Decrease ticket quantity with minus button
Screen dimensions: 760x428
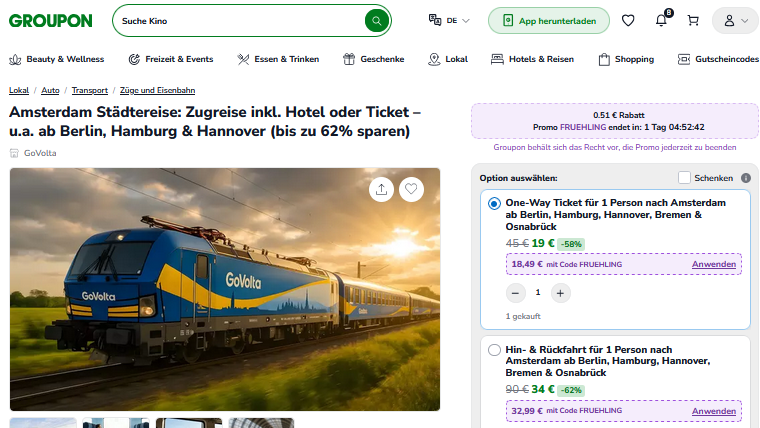[516, 293]
